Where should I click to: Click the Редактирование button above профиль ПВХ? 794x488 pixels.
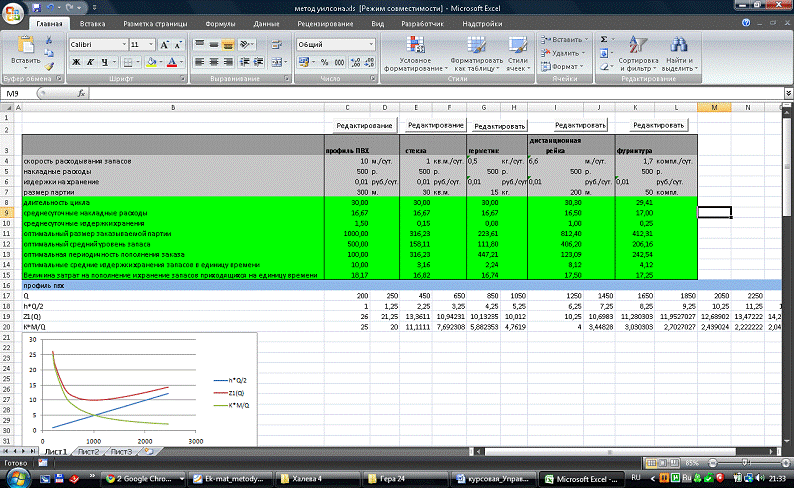point(366,125)
